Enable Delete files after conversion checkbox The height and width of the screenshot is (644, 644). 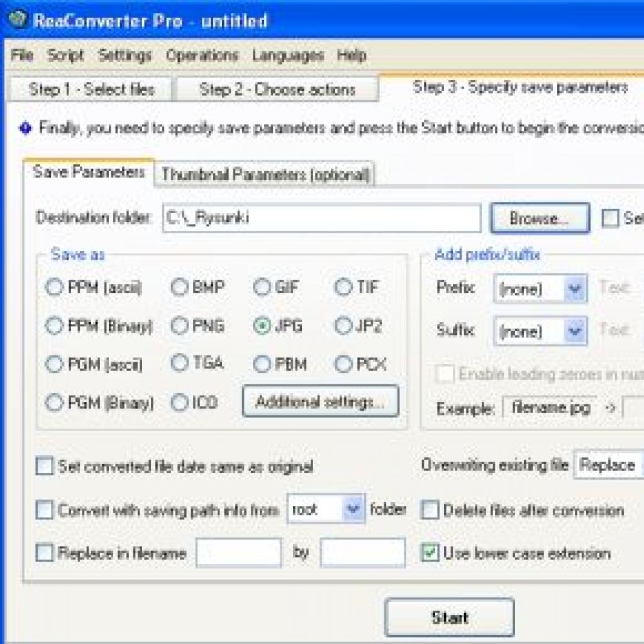pos(430,511)
